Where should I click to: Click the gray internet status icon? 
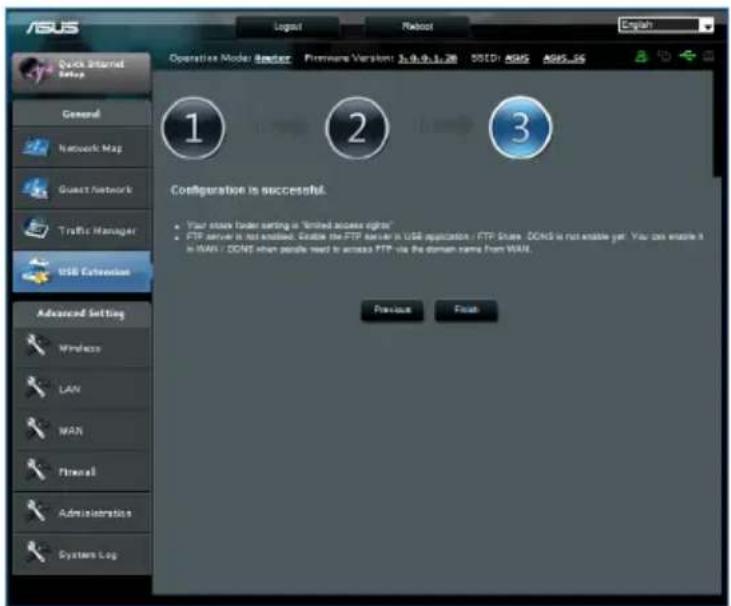664,57
